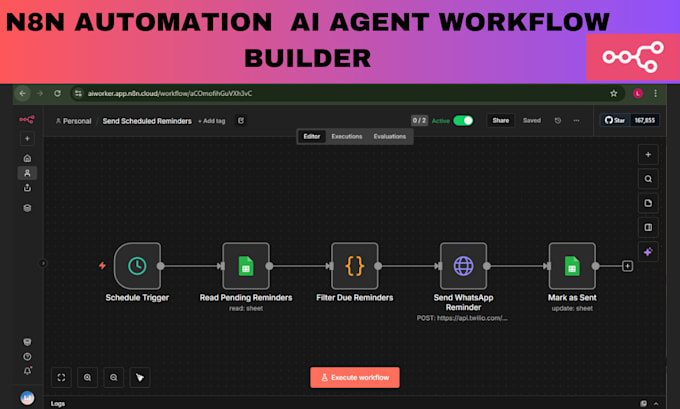Click the add node plus after Mark as Sent
Viewport: 680px width, 409px height.
(627, 266)
